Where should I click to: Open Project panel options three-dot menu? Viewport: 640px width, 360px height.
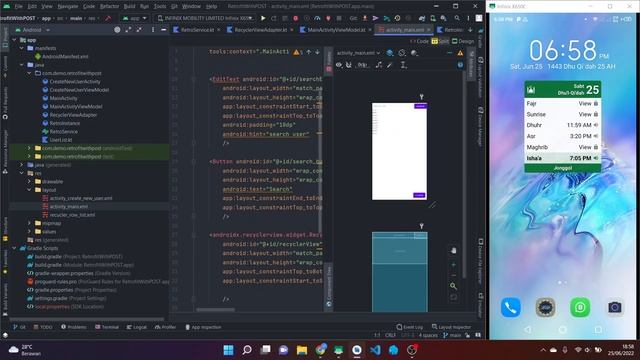click(153, 30)
